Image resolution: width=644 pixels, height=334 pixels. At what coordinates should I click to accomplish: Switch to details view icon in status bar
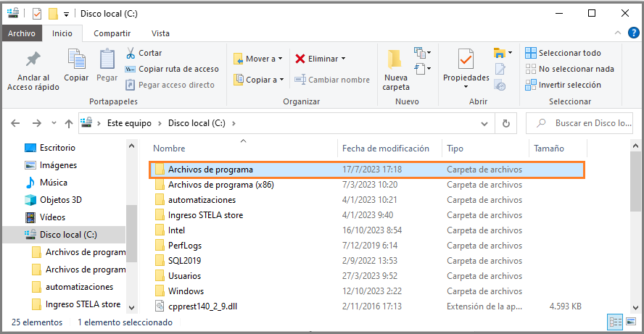point(615,322)
